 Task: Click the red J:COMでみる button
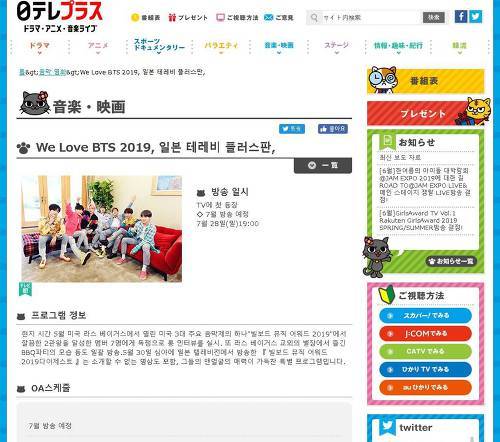click(x=425, y=333)
